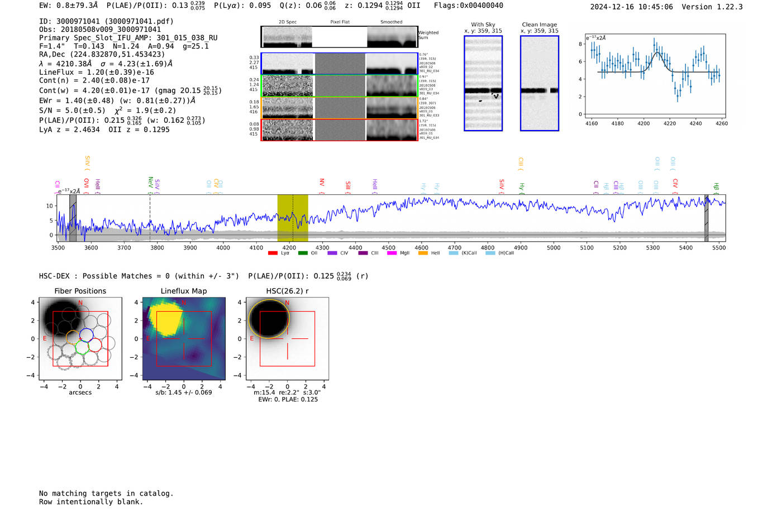Click the Pixel Flat column header
The height and width of the screenshot is (532, 782).
click(340, 22)
